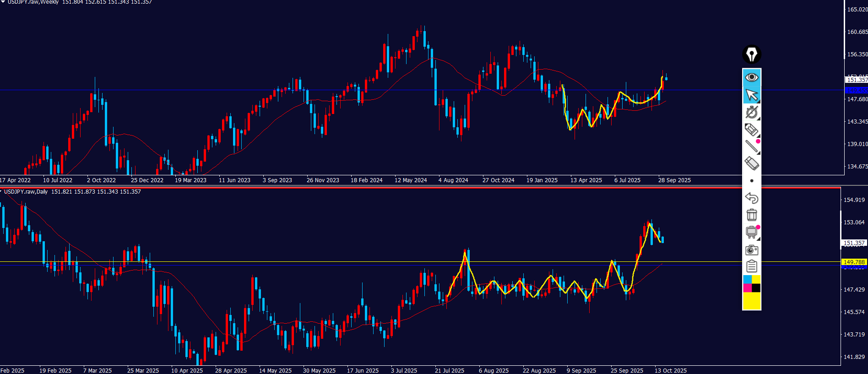Toggle the eye visibility of drawings
The height and width of the screenshot is (374, 868).
click(751, 77)
